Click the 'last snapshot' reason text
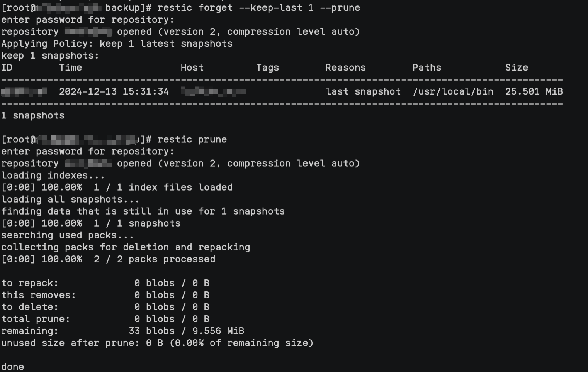Screen dimensions: 588x372 (x=363, y=91)
